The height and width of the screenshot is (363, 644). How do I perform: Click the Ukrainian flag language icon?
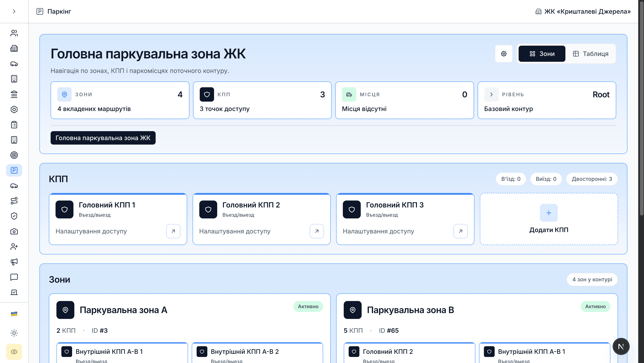pos(14,314)
